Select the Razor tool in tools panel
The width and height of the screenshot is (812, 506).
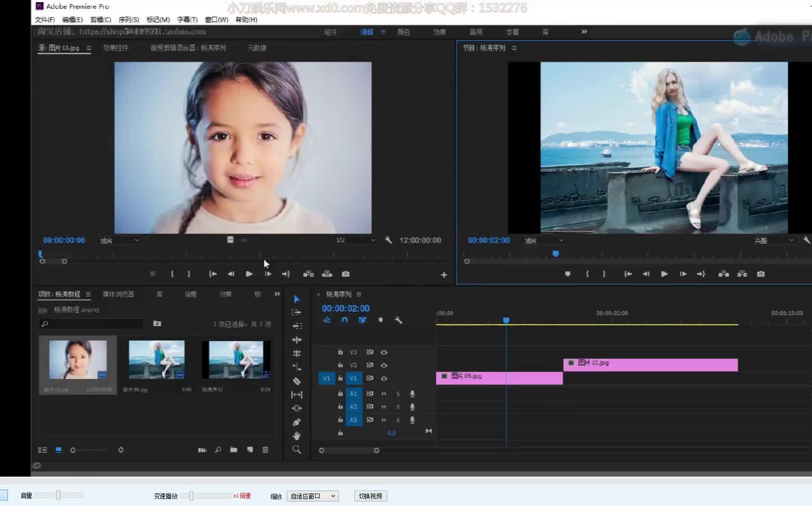(297, 381)
